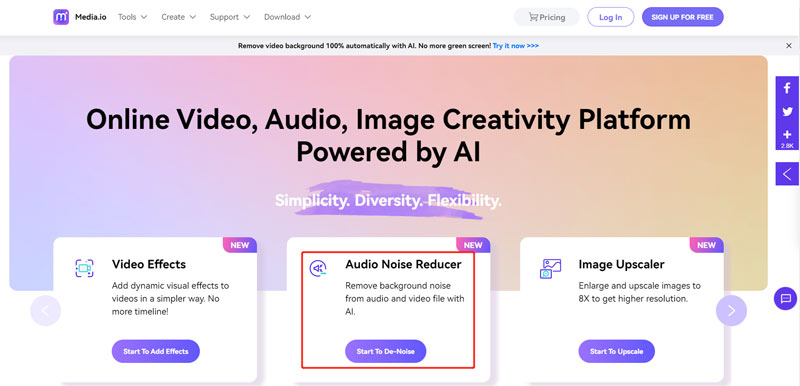Go to previous carousel slide
This screenshot has height=386, width=800.
click(45, 311)
